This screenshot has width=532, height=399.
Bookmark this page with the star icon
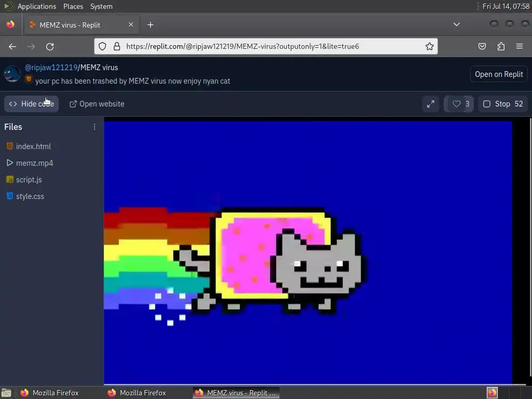[430, 46]
